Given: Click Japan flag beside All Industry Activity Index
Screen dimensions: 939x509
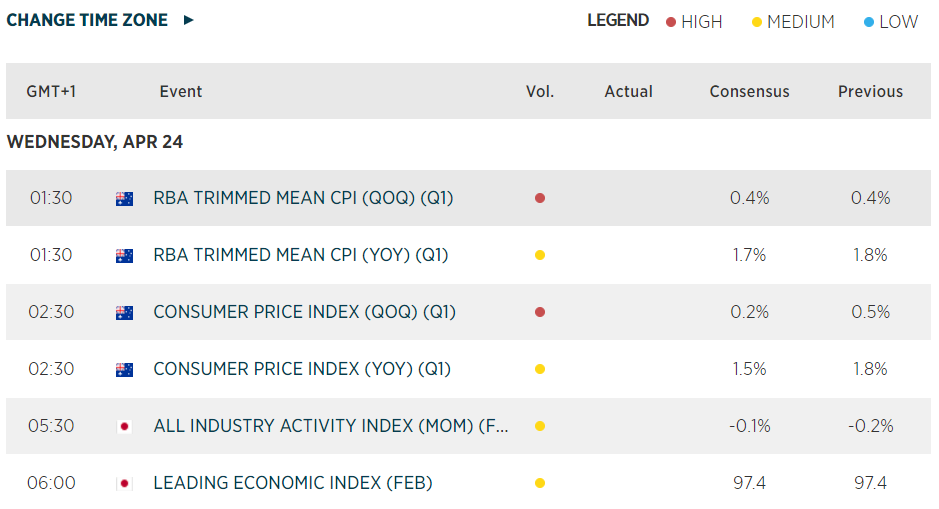Looking at the screenshot, I should pos(125,426).
